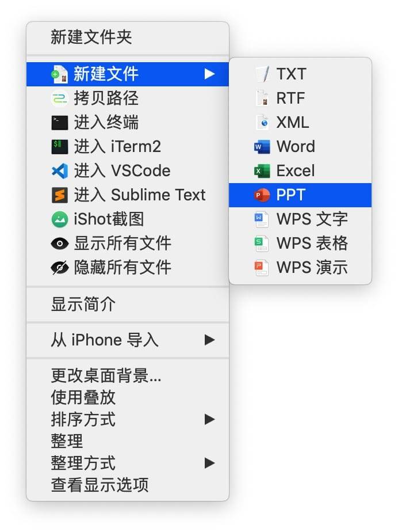Click the VSCode icon in context menu
Screen dimensions: 398x532
(60, 171)
